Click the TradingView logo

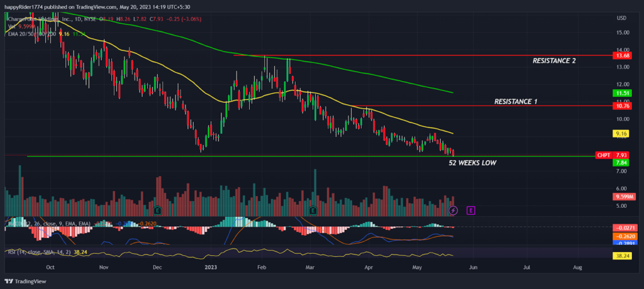click(x=25, y=281)
